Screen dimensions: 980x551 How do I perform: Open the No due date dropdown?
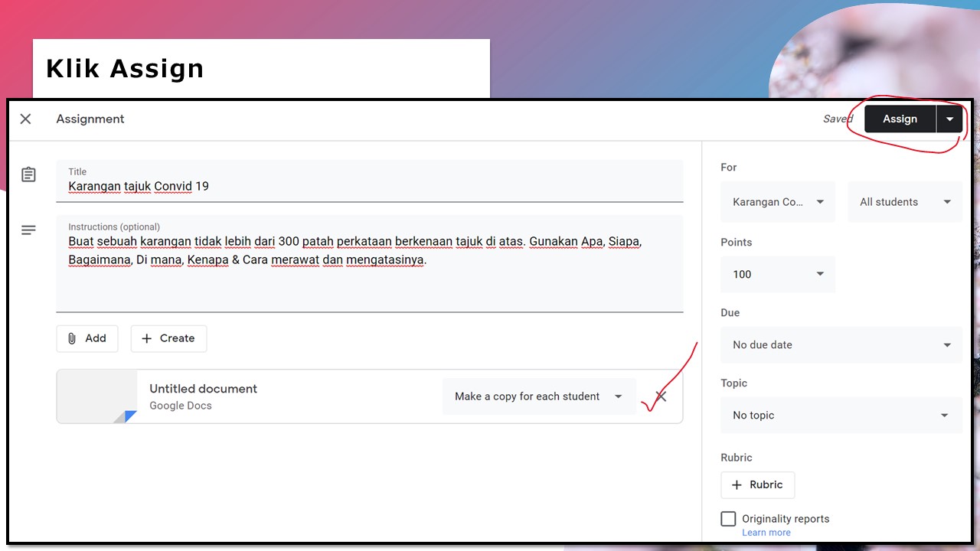click(841, 345)
